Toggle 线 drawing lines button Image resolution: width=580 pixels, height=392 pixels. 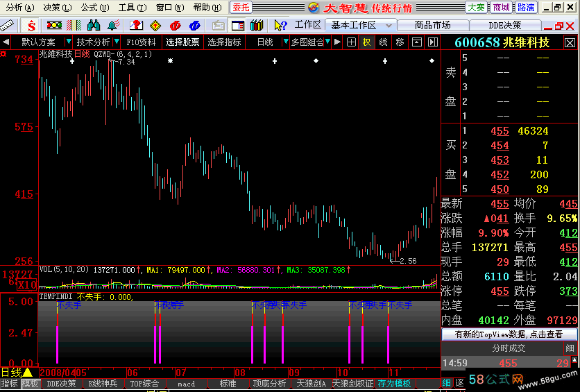[383, 42]
